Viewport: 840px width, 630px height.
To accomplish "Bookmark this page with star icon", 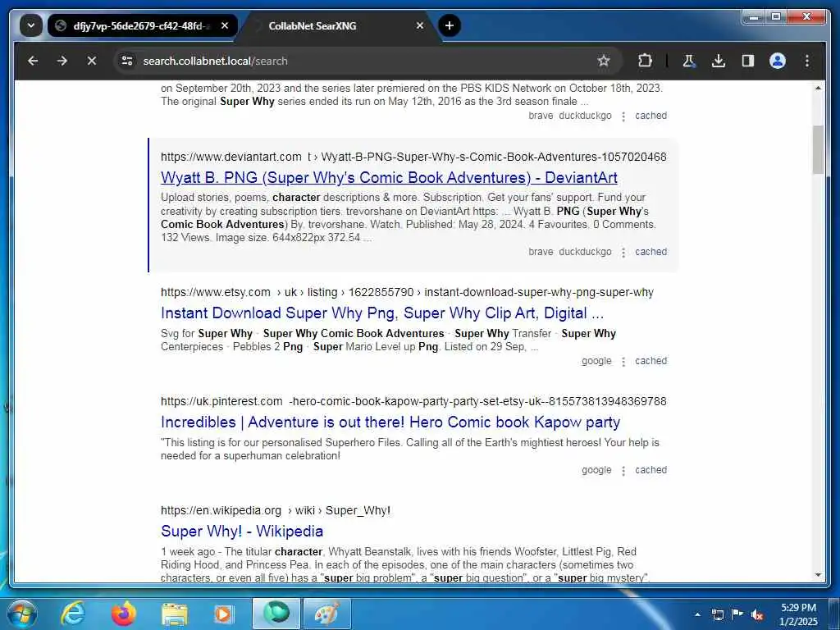I will coord(604,61).
